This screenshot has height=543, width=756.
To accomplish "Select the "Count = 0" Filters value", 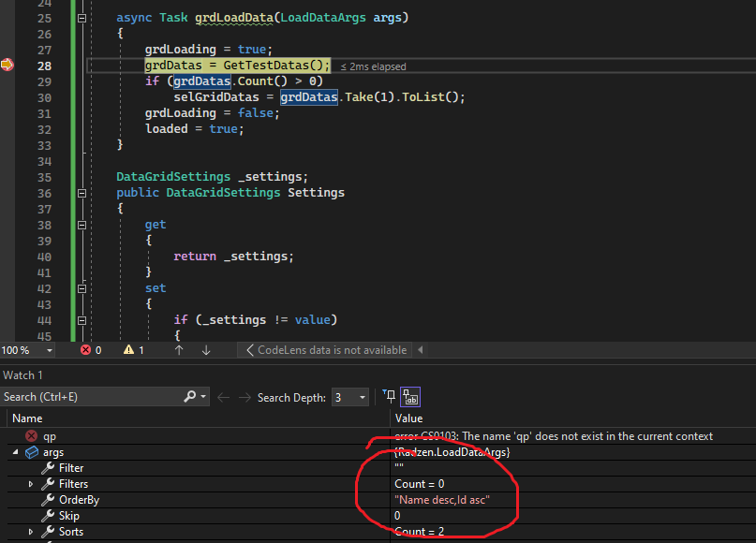I will [x=420, y=484].
